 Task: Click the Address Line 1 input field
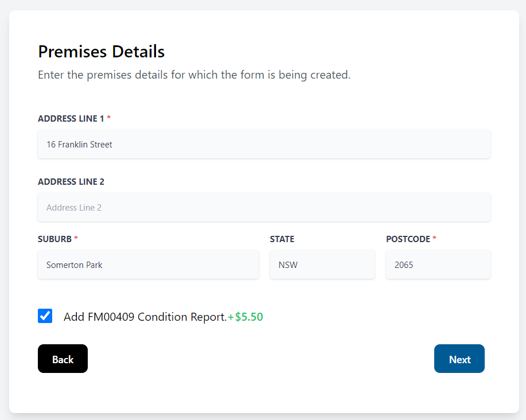[x=264, y=144]
